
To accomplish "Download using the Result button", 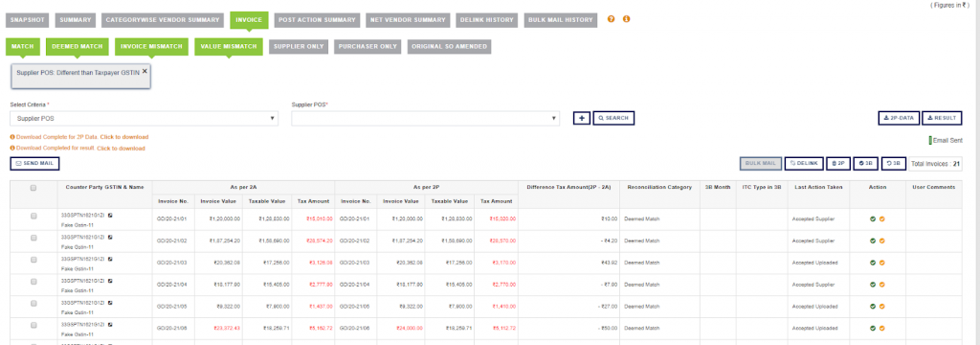I will click(x=942, y=118).
